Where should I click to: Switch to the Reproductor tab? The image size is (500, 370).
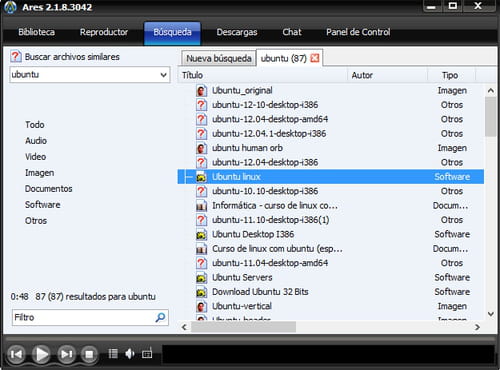[x=104, y=32]
